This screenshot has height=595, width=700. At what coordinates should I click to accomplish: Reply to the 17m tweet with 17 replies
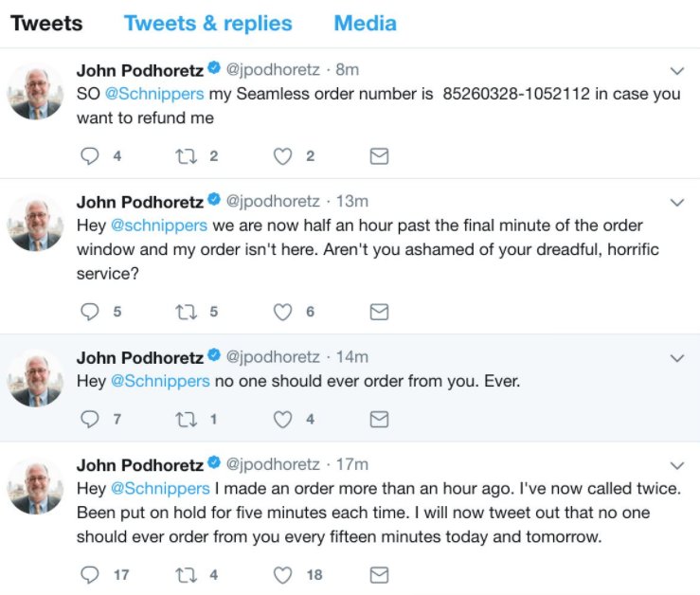91,574
